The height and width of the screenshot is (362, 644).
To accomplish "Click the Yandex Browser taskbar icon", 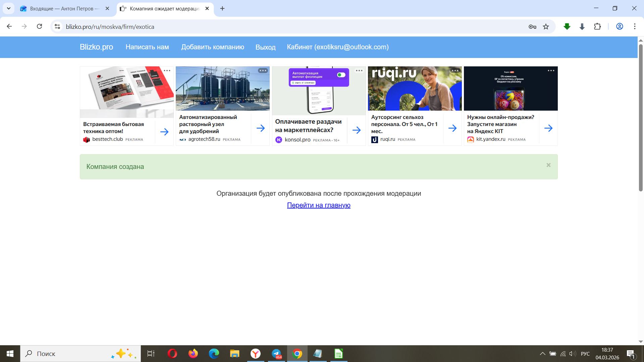I will coord(256,354).
